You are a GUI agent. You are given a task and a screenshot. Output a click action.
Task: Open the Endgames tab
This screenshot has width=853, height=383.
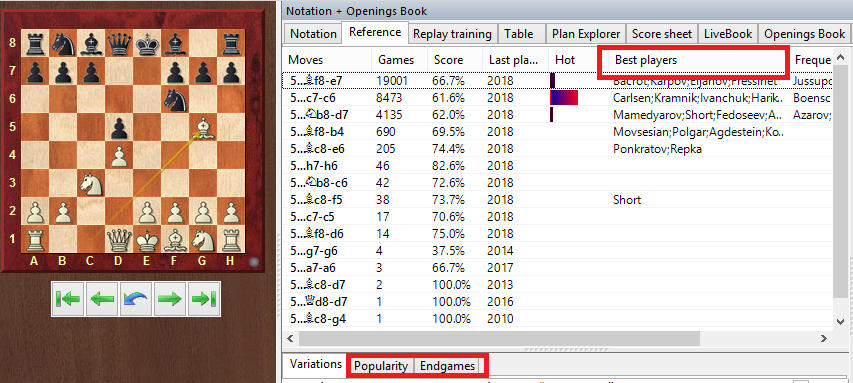pyautogui.click(x=447, y=366)
